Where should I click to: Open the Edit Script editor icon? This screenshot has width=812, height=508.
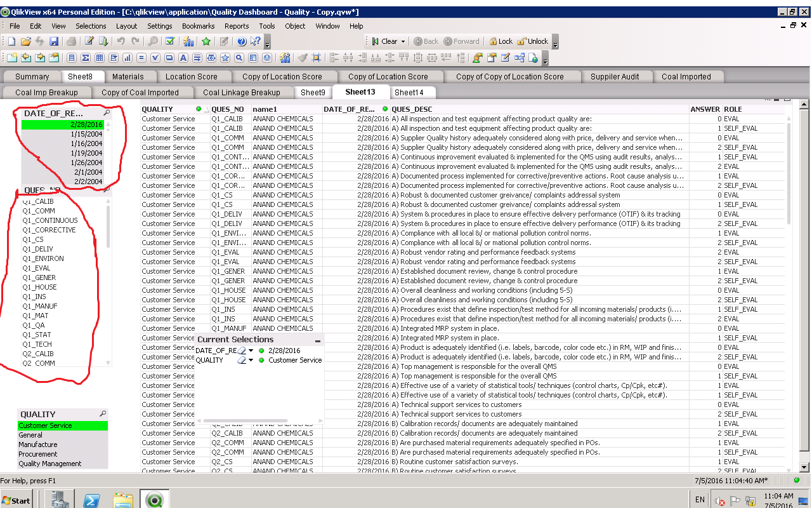pyautogui.click(x=89, y=41)
